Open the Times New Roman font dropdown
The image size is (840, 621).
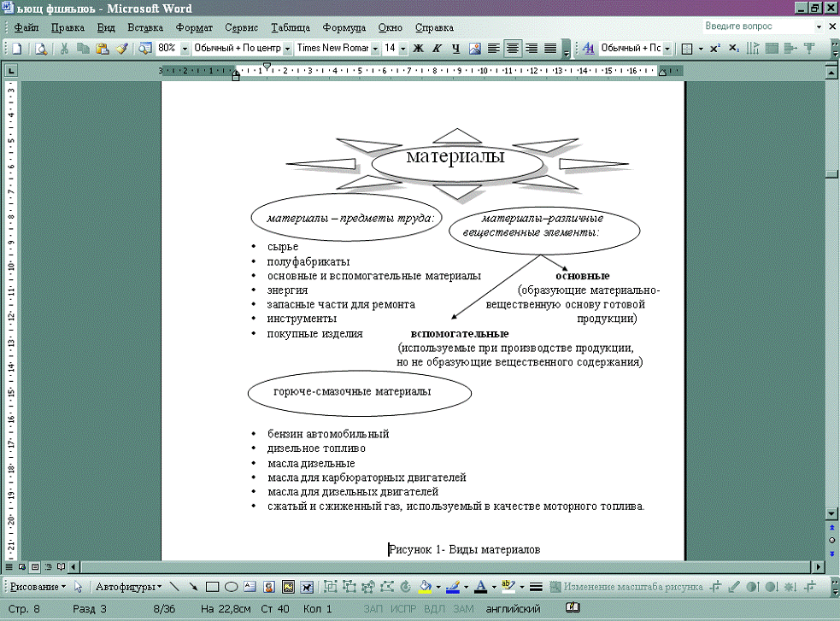(x=375, y=49)
